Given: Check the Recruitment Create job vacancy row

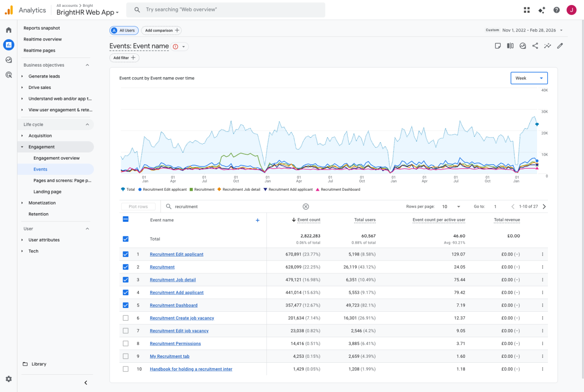Looking at the screenshot, I should point(125,318).
